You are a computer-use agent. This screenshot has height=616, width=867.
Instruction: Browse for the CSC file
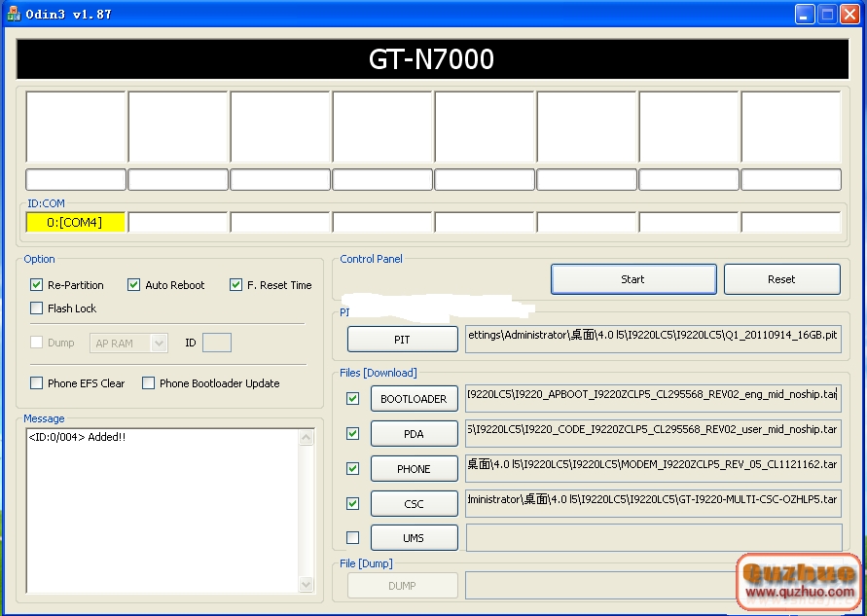pyautogui.click(x=415, y=503)
